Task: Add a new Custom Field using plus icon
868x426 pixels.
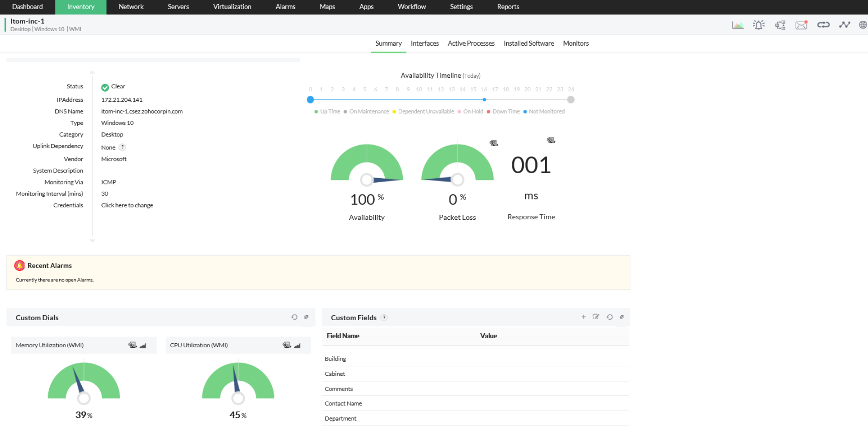Action: click(x=584, y=317)
